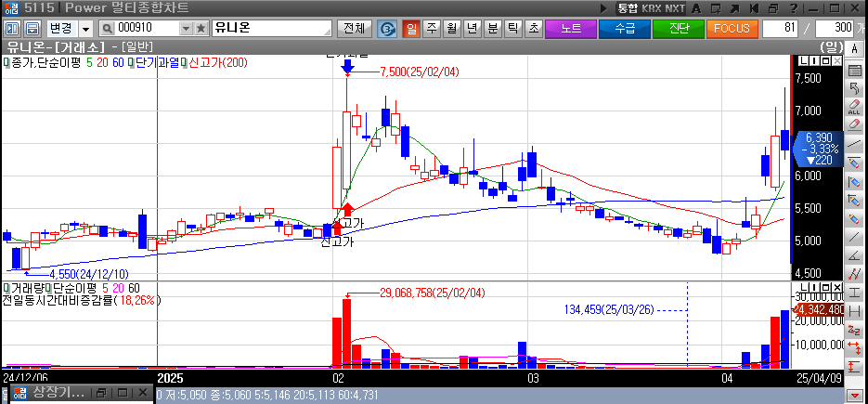This screenshot has height=404, width=868.
Task: Click the play triangle in title bar
Action: tap(604, 9)
